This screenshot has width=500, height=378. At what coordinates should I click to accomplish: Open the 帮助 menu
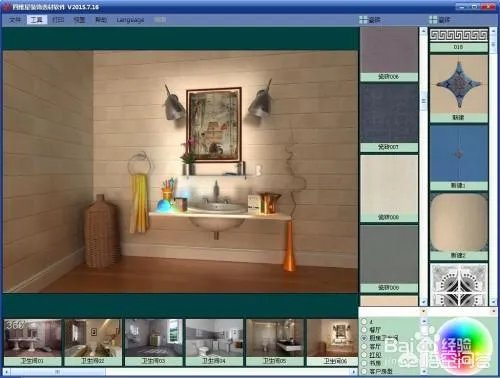point(101,20)
